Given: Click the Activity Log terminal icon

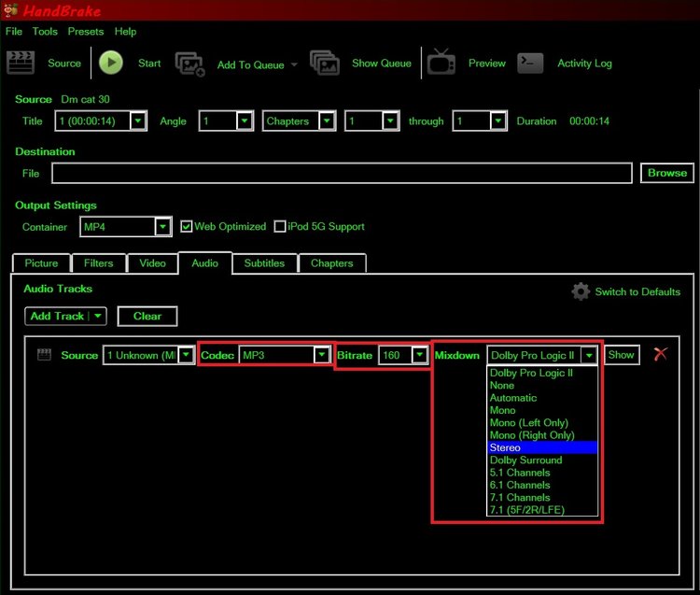Looking at the screenshot, I should tap(530, 63).
